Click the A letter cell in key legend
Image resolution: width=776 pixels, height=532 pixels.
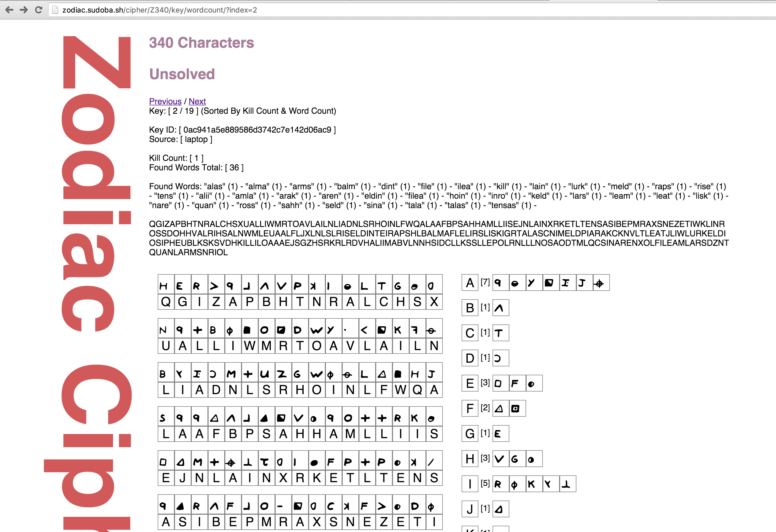470,283
